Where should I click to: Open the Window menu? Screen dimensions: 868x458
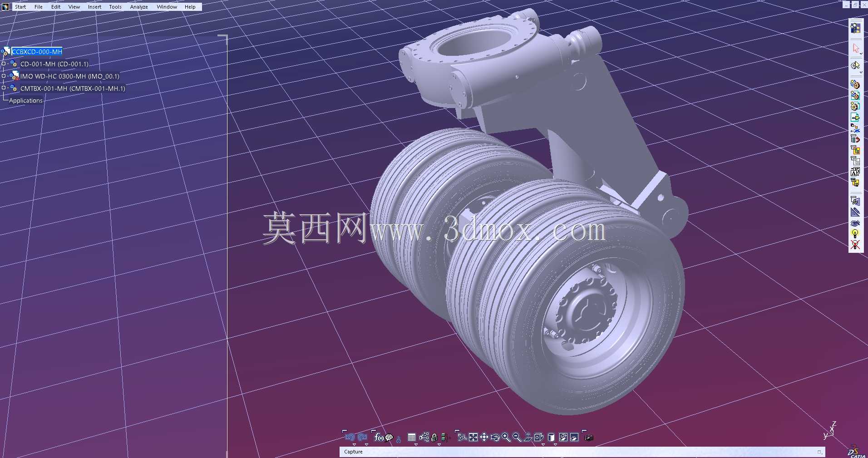(167, 7)
